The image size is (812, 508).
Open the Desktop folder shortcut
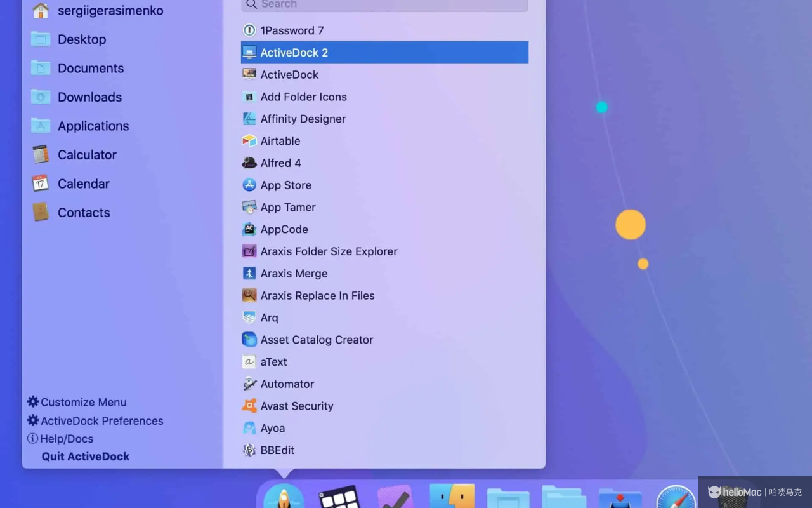pyautogui.click(x=69, y=39)
